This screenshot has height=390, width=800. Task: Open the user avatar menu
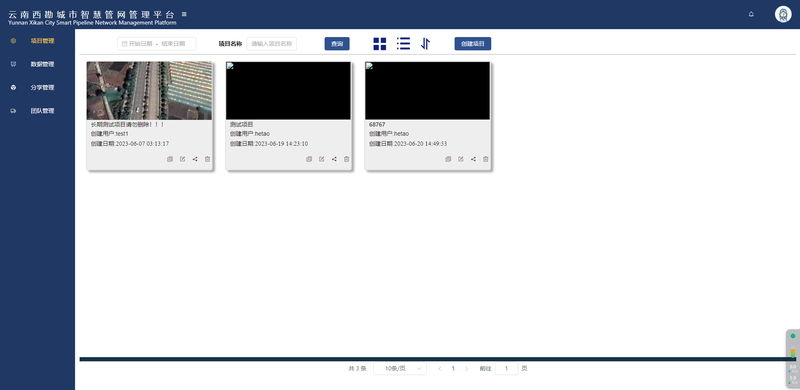(x=783, y=14)
